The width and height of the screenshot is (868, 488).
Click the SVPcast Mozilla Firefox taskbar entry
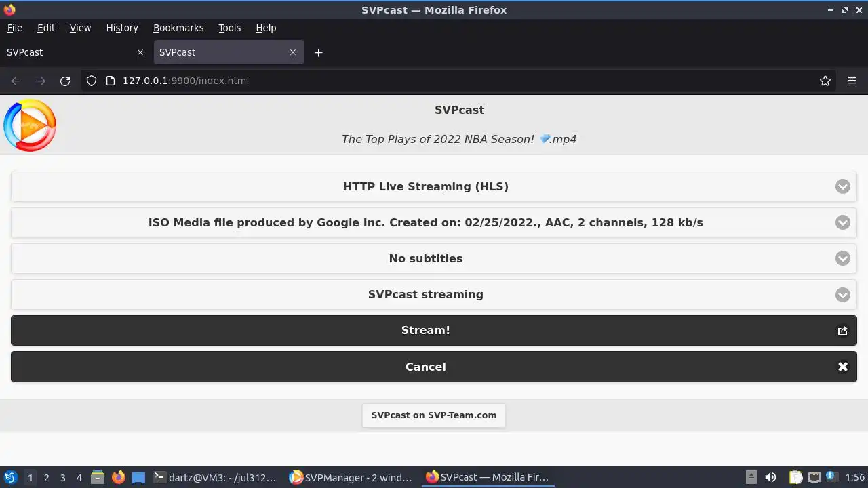tap(488, 477)
